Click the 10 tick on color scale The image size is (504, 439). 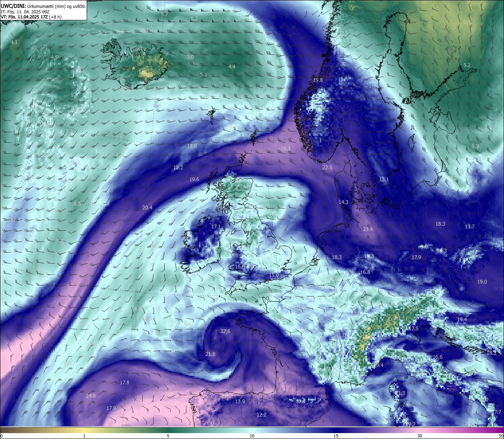(x=252, y=436)
